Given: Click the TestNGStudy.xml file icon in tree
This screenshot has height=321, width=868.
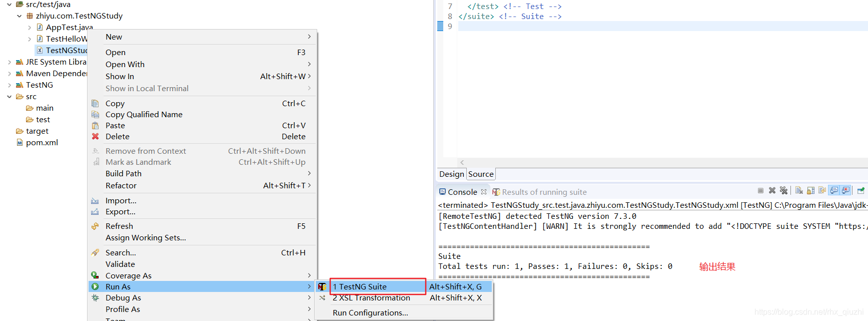Looking at the screenshot, I should pos(40,50).
